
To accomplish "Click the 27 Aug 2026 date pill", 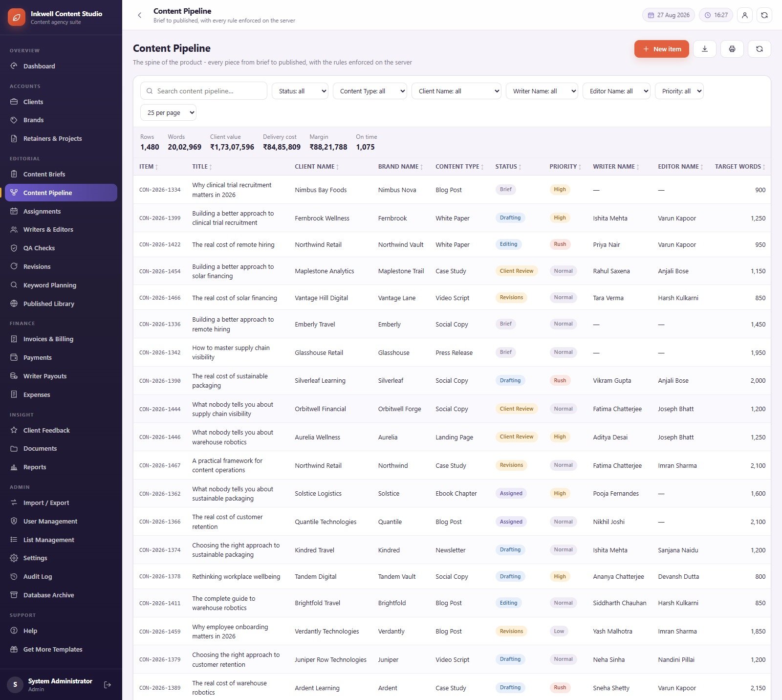I will pyautogui.click(x=669, y=15).
